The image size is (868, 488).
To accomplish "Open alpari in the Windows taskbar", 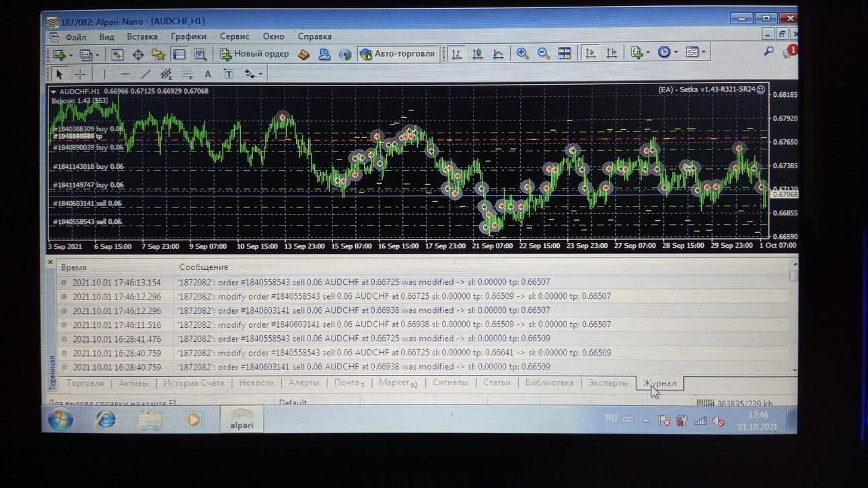I will (x=242, y=419).
